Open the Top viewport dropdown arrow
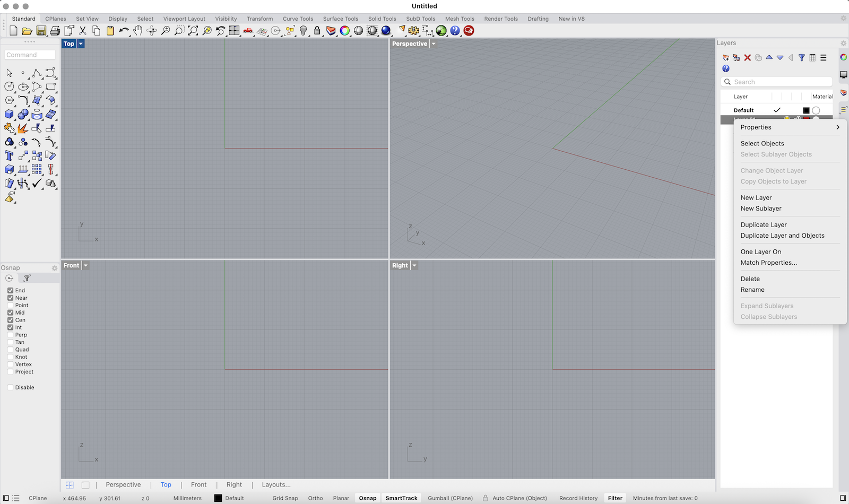 (81, 44)
